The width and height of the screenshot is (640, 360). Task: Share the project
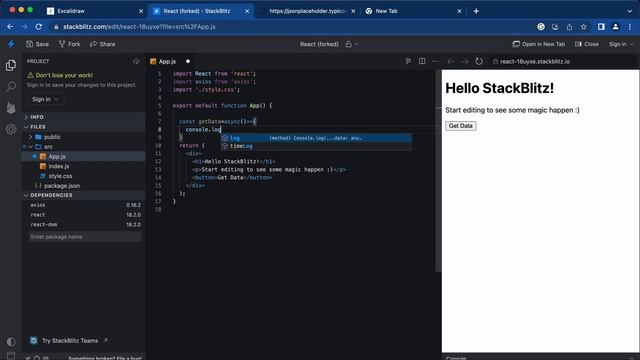coord(102,44)
